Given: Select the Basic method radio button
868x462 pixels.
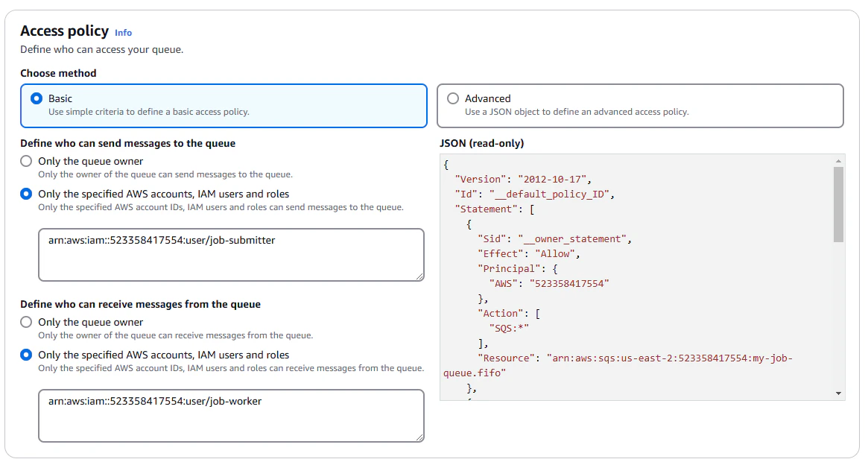Looking at the screenshot, I should 37,98.
